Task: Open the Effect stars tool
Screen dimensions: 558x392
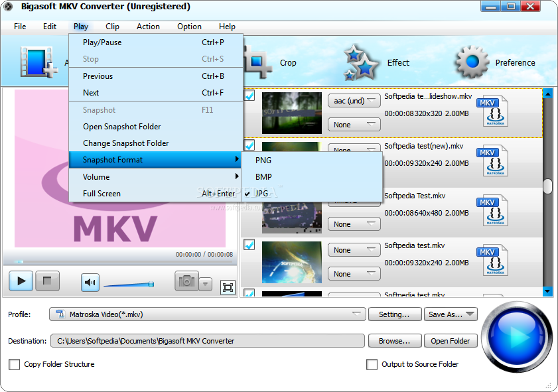Action: (x=376, y=62)
